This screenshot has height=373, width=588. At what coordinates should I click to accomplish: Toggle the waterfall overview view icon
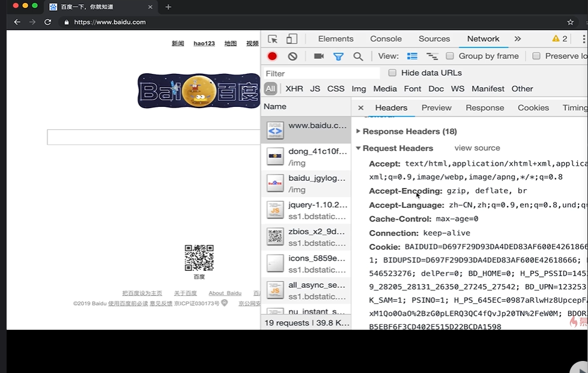tap(432, 56)
